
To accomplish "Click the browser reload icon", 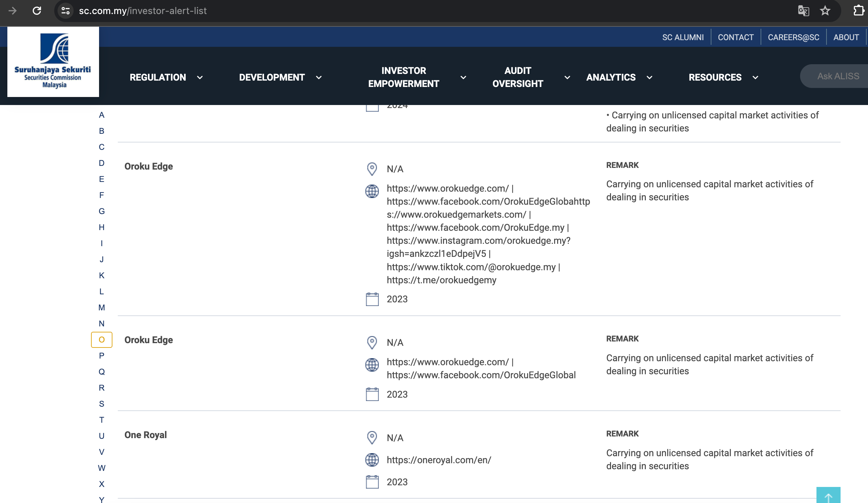I will pos(37,11).
